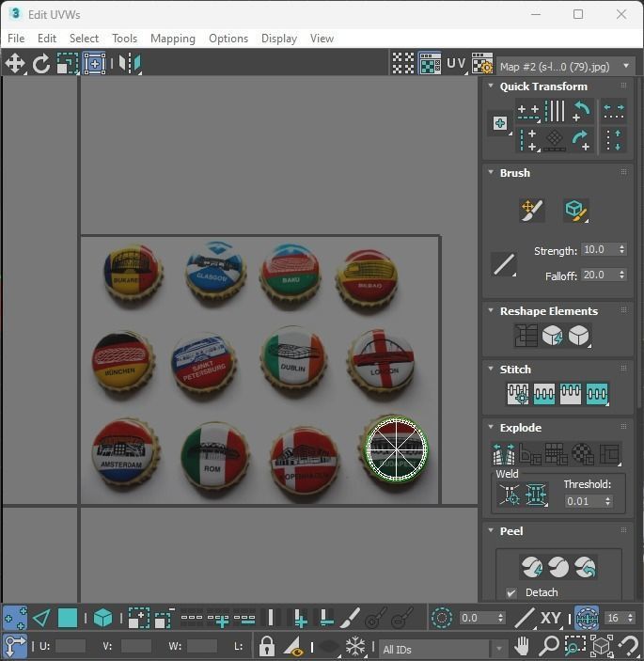Open the Tools menu
Viewport: 644px width, 661px height.
click(x=125, y=39)
